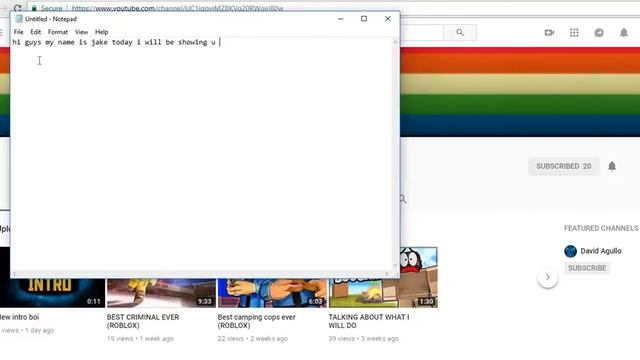Image resolution: width=640 pixels, height=360 pixels.
Task: Click the Notepad vertical scrollbar up arrow
Action: click(x=395, y=42)
